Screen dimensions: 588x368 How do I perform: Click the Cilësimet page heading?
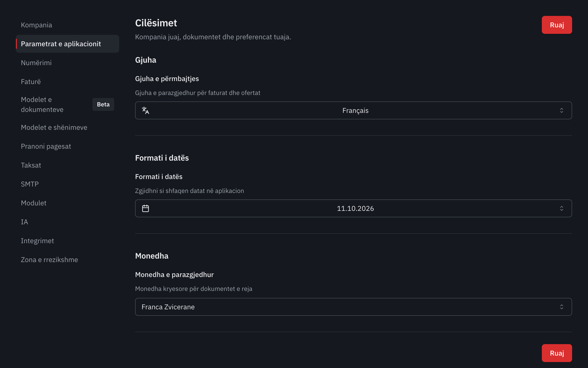pyautogui.click(x=156, y=23)
